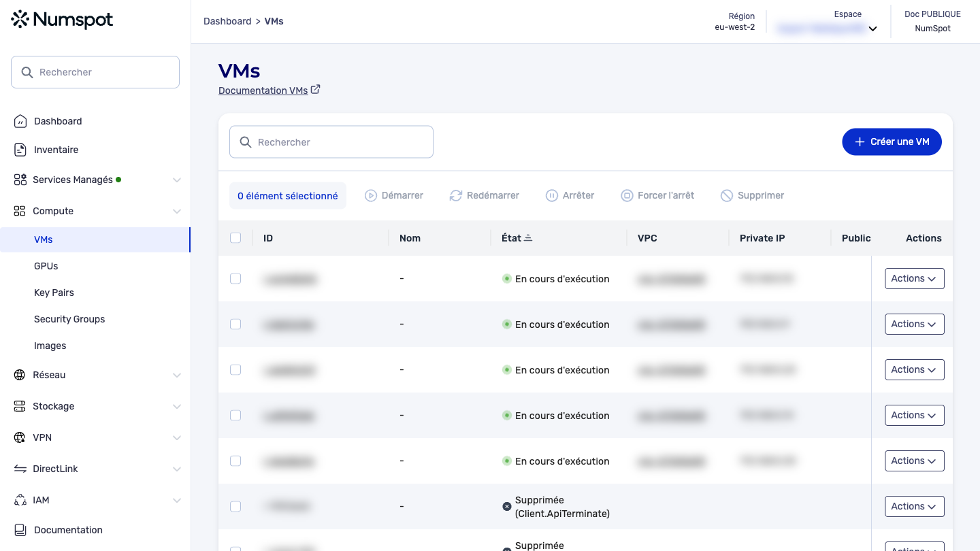Click the DirectLink arrows icon
This screenshot has width=980, height=551.
pos(20,469)
